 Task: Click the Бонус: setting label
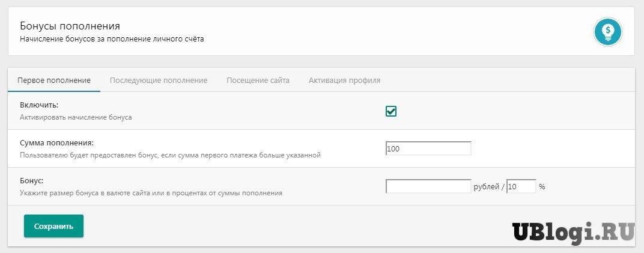pyautogui.click(x=32, y=180)
